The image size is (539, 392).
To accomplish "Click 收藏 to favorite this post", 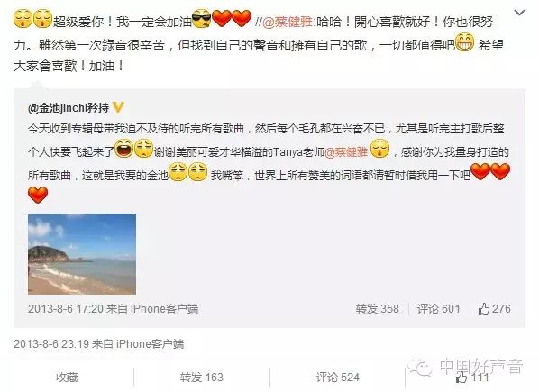I will point(67,378).
